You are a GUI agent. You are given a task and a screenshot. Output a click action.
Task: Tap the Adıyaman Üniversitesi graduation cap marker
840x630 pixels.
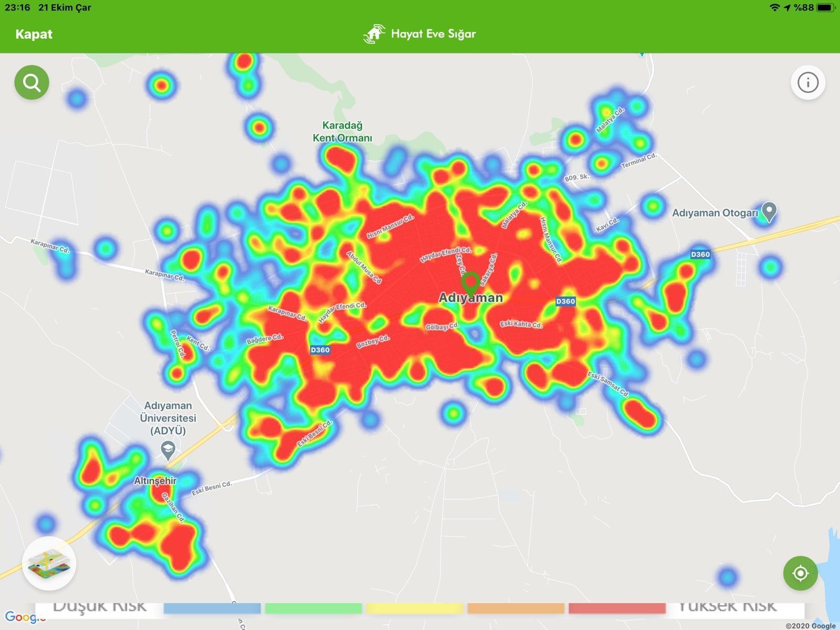pyautogui.click(x=168, y=450)
